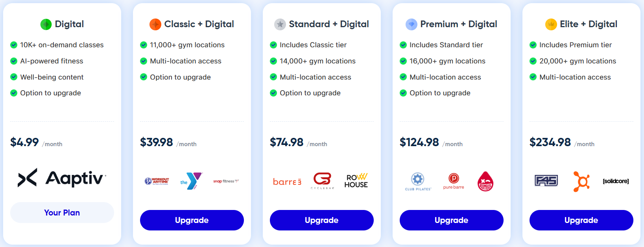Viewport: 644px width, 247px height.
Task: Click the YMCA logo in Classic plan
Action: point(191,181)
